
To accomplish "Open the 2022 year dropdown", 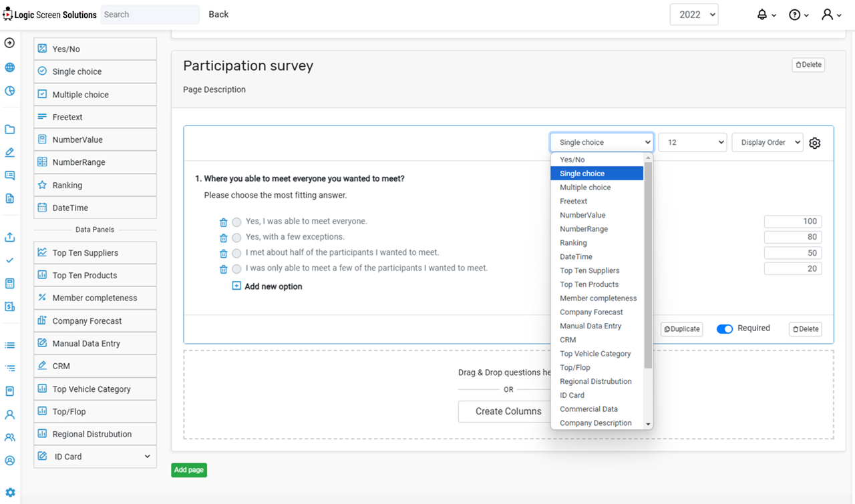I will tap(694, 15).
